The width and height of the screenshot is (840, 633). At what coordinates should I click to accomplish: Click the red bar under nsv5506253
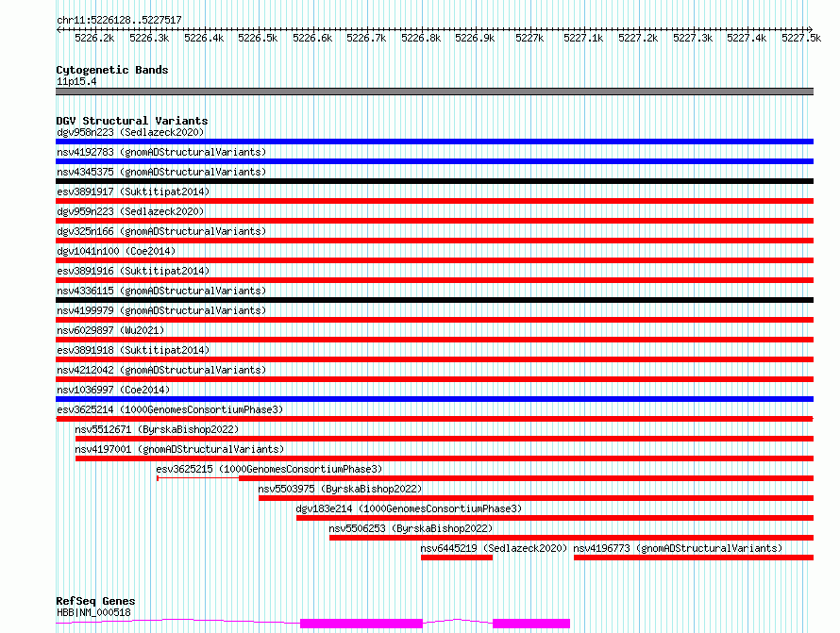(x=572, y=538)
